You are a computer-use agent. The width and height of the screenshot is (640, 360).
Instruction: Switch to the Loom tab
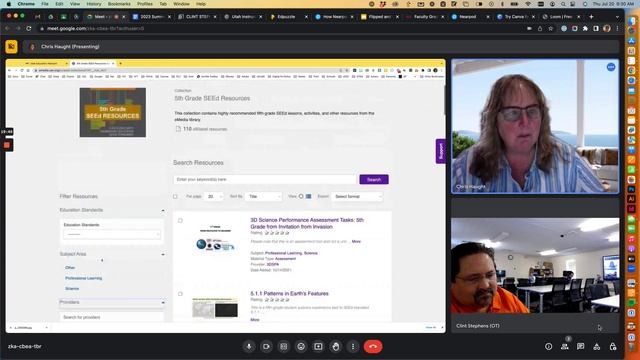click(561, 17)
